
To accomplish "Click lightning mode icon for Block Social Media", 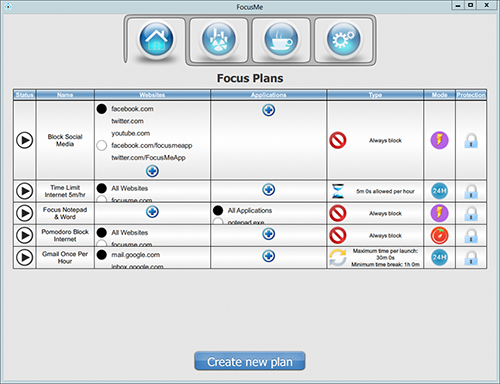I will click(x=439, y=140).
